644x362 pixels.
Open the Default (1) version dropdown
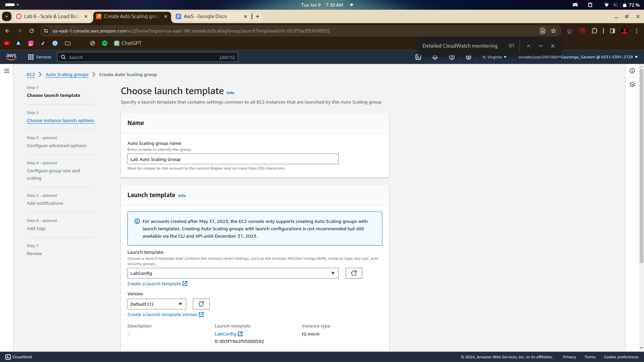pos(156,304)
